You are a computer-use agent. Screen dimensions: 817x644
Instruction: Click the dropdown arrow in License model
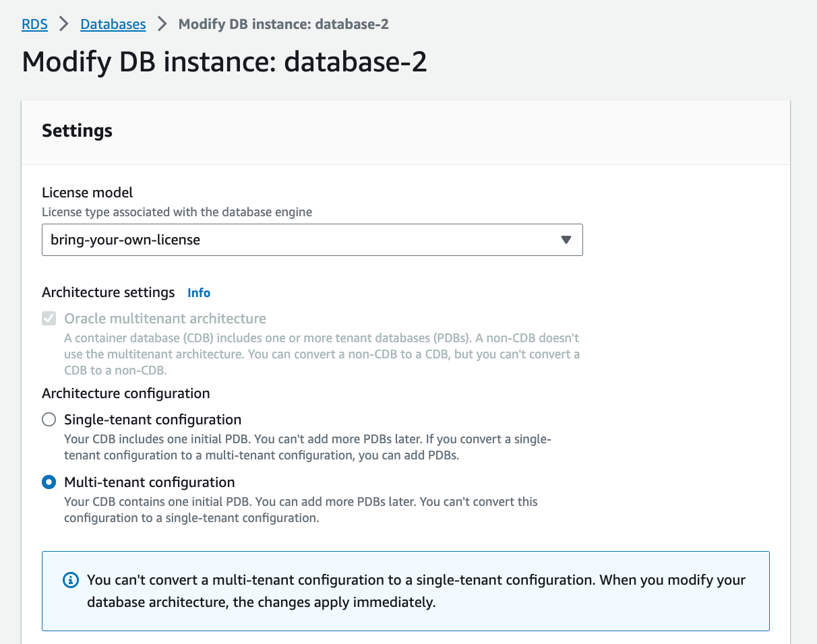[566, 240]
